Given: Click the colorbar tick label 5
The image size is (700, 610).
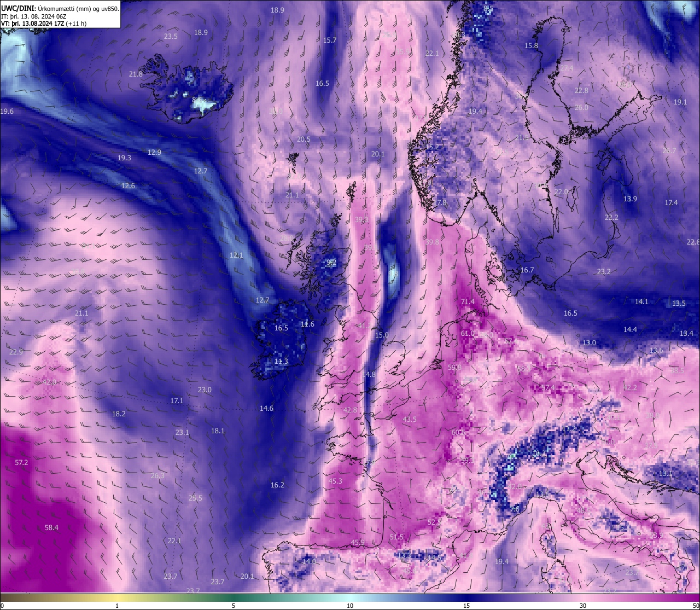Looking at the screenshot, I should [x=234, y=606].
